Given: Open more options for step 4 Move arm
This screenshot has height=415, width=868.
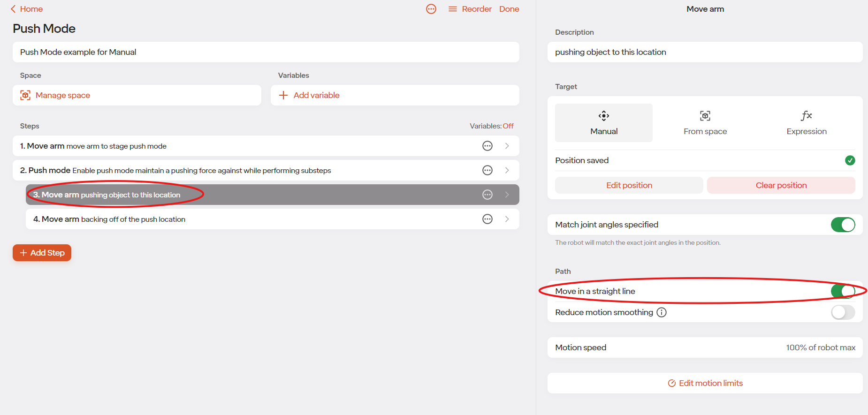Looking at the screenshot, I should (487, 219).
